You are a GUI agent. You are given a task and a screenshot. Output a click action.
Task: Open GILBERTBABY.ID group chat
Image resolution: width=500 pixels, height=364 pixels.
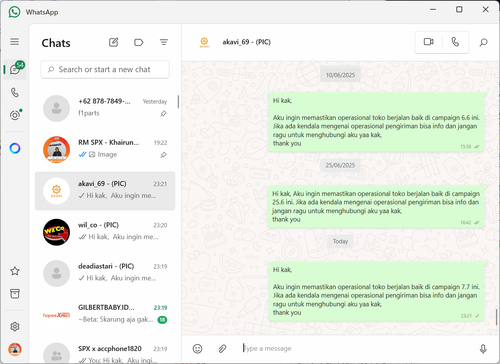tap(105, 314)
